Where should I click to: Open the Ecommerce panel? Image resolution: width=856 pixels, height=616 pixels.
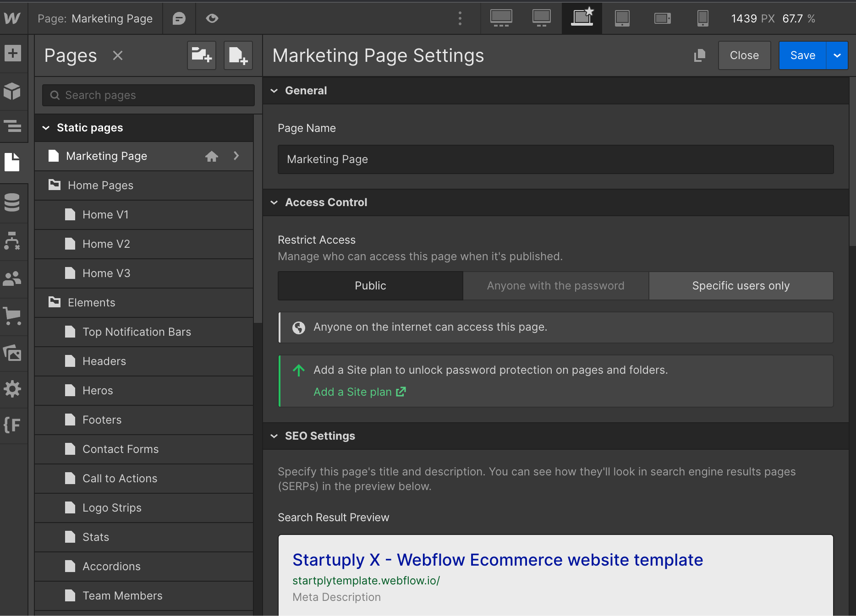[x=13, y=316]
